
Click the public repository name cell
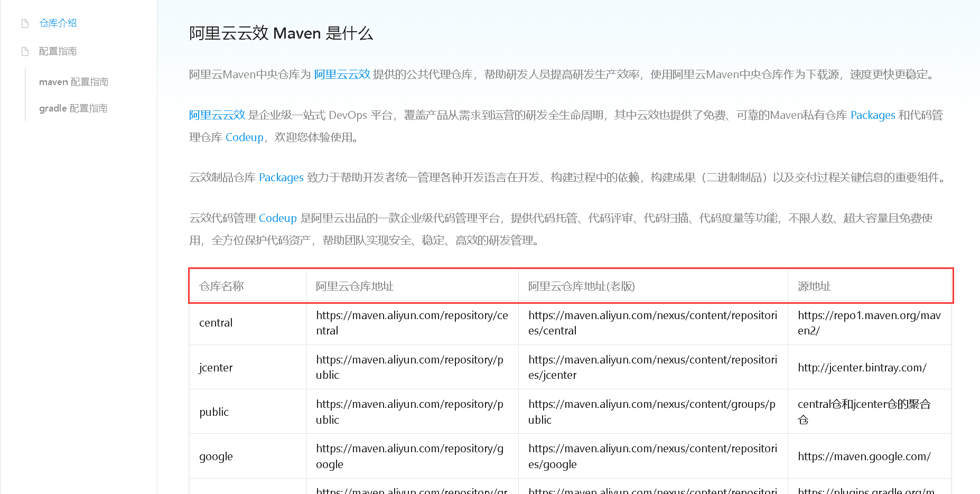click(x=248, y=412)
